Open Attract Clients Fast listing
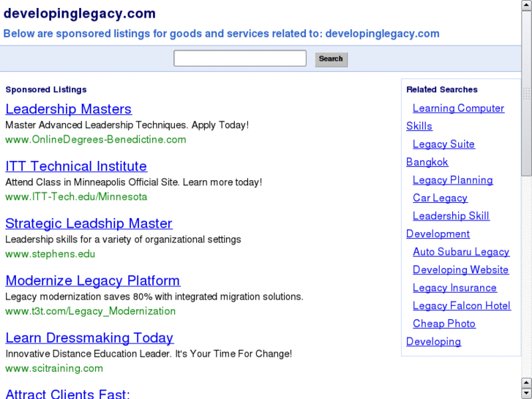The height and width of the screenshot is (399, 532). [x=67, y=394]
